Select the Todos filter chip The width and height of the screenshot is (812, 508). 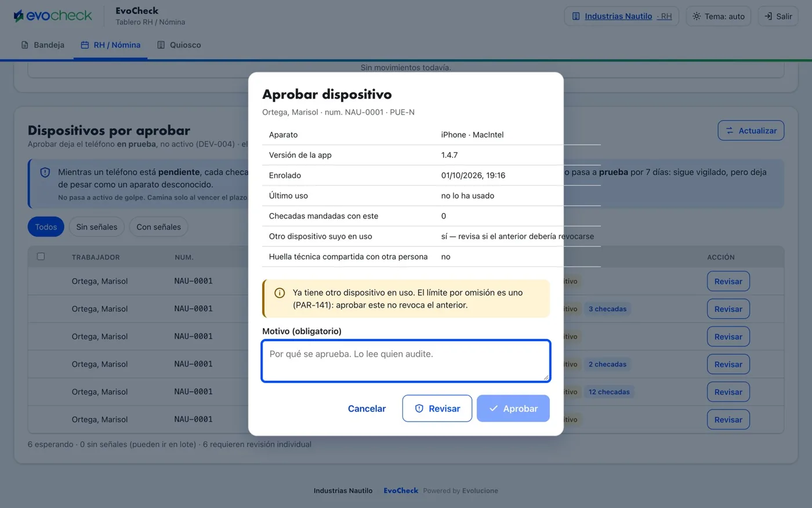(x=46, y=227)
